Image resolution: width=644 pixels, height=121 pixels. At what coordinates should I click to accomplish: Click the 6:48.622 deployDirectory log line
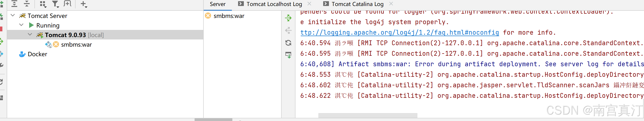(x=472, y=95)
